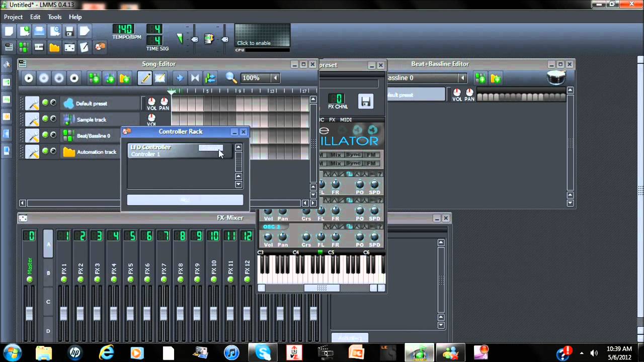Show the Song-Editor window icon
The width and height of the screenshot is (644, 362).
click(9, 47)
